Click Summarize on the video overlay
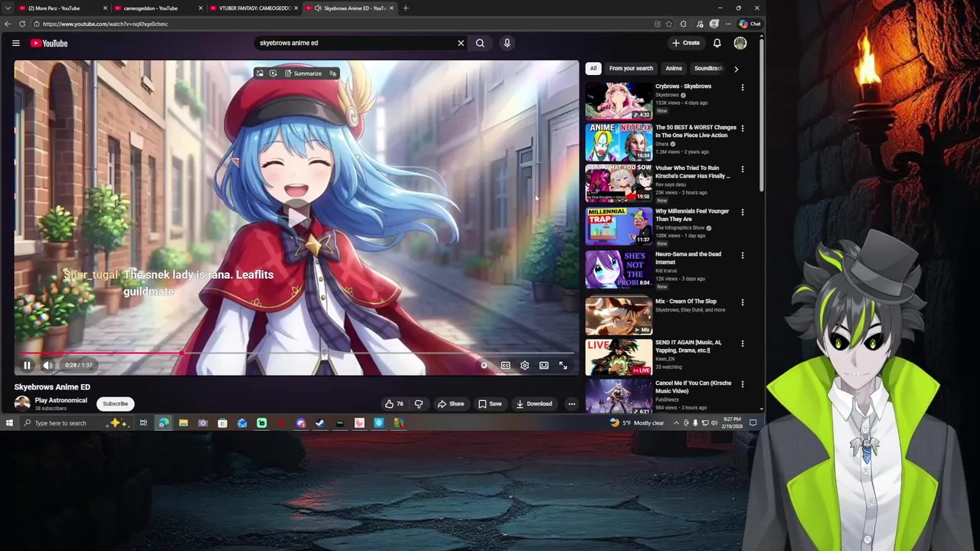This screenshot has width=980, height=551. coord(303,73)
